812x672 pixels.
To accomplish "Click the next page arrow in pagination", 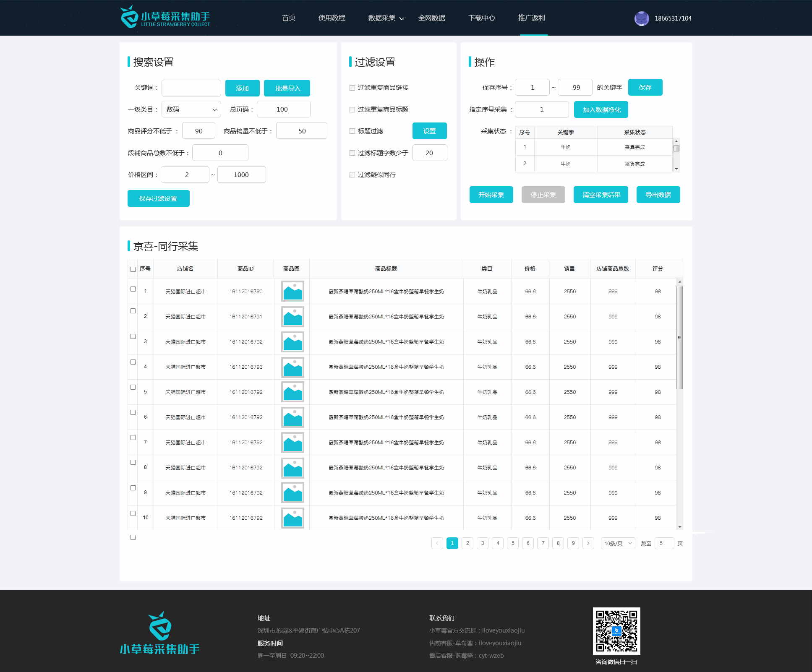I will 588,543.
